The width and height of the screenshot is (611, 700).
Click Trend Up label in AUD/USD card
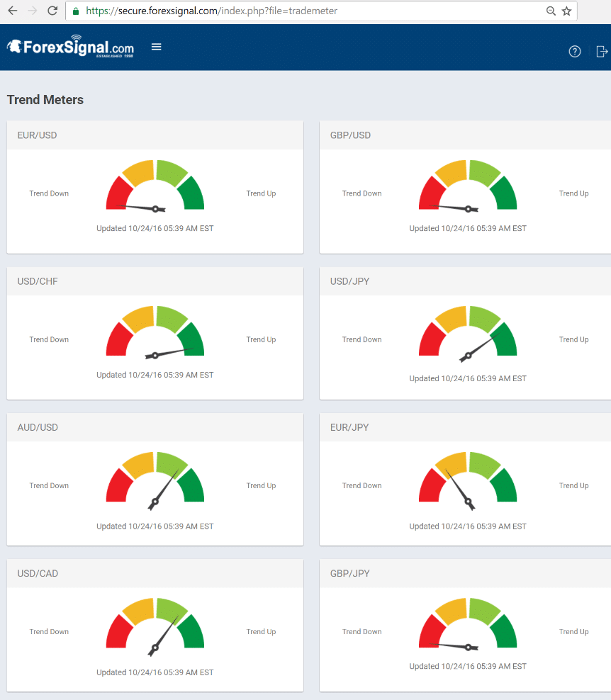(261, 485)
